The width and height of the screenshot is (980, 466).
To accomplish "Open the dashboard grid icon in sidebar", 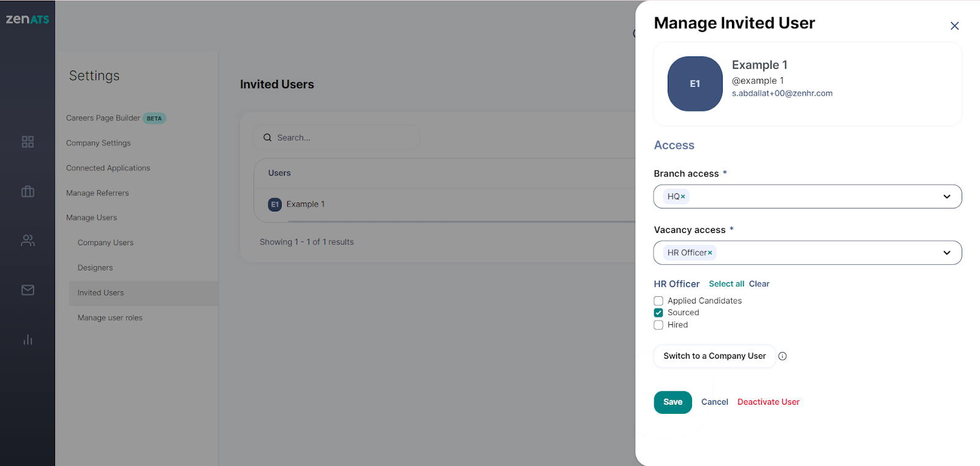I will pyautogui.click(x=28, y=142).
